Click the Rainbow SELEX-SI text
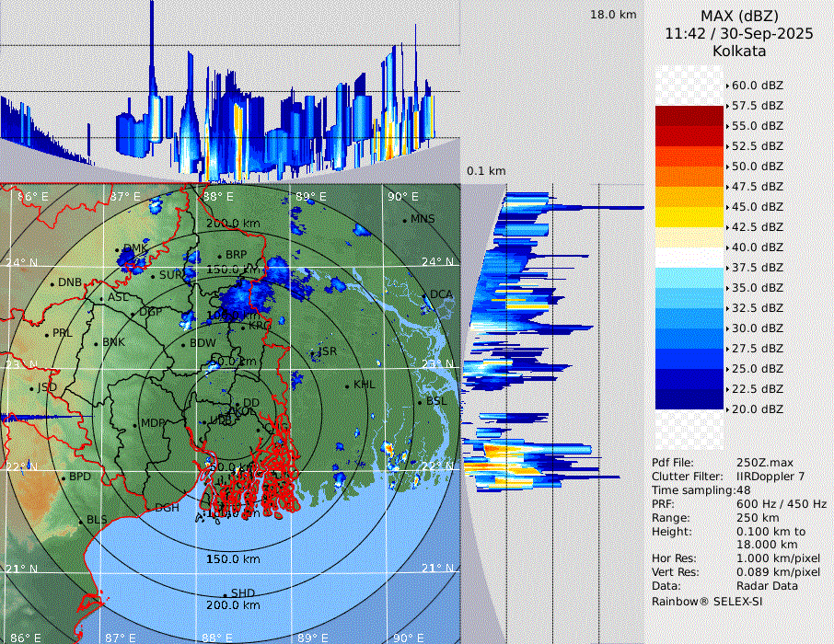834x644 pixels. (707, 601)
